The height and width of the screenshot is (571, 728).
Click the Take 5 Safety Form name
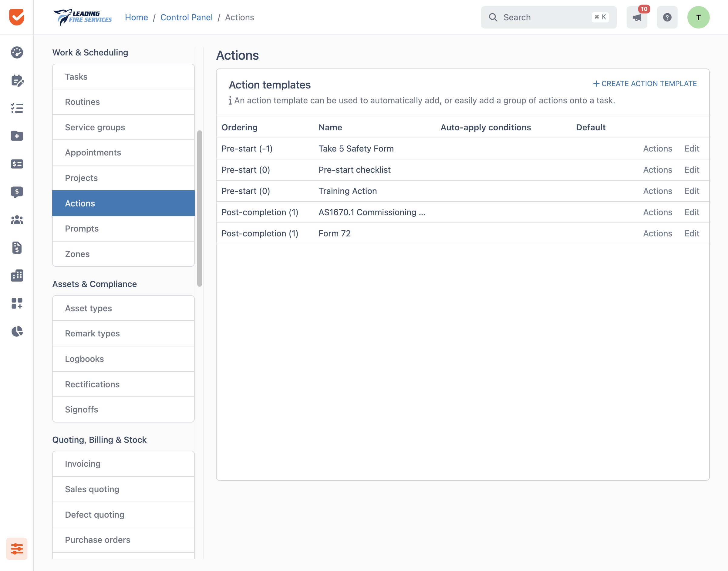point(356,149)
